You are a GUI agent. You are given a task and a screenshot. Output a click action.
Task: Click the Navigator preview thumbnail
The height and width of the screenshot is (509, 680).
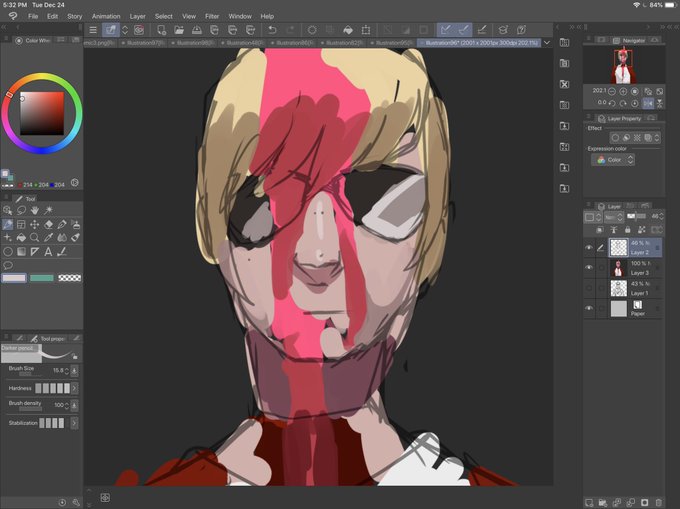[x=623, y=65]
